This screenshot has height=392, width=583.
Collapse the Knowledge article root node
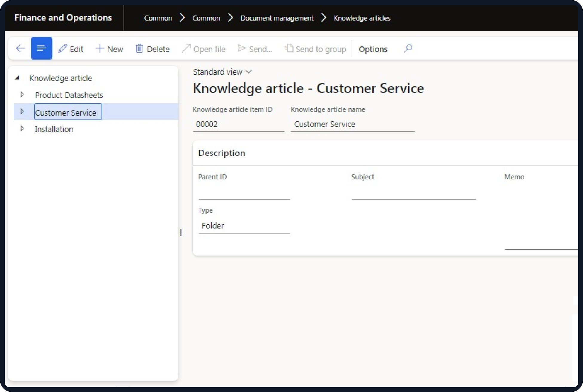tap(17, 78)
